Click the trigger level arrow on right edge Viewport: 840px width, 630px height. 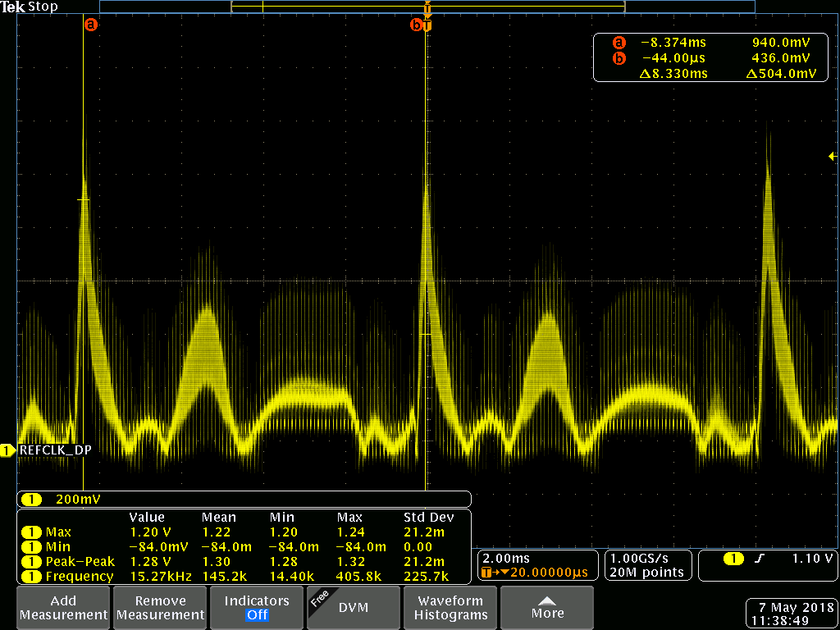click(x=832, y=156)
